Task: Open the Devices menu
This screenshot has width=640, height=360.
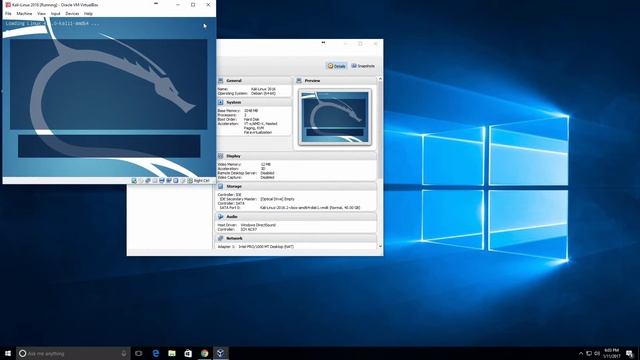Action: coord(72,13)
